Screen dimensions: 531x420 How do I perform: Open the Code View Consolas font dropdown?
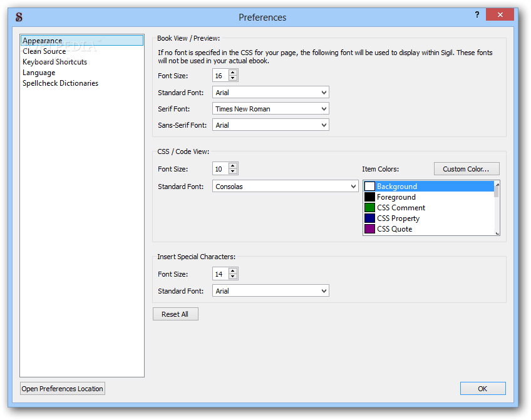[x=285, y=186]
